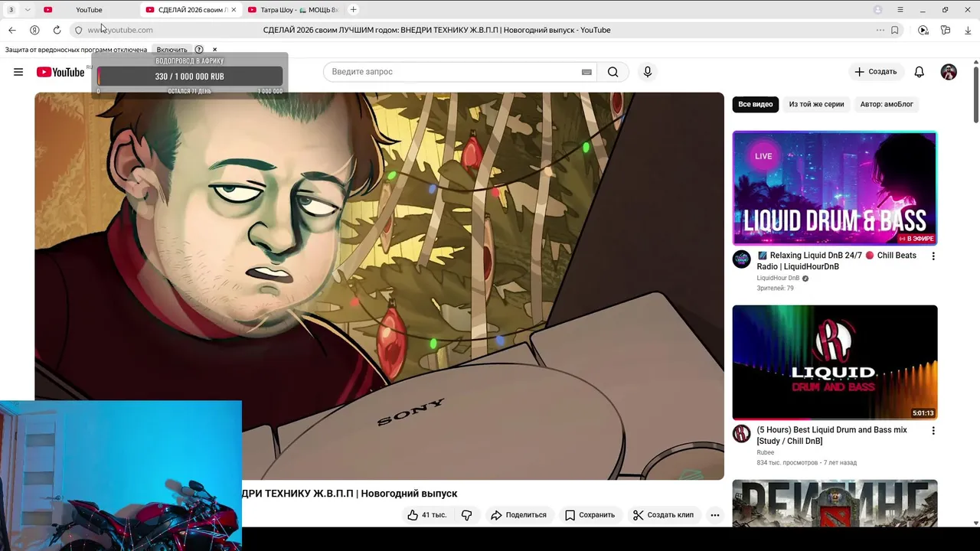
Task: Open help for malware protection notice
Action: click(199, 50)
